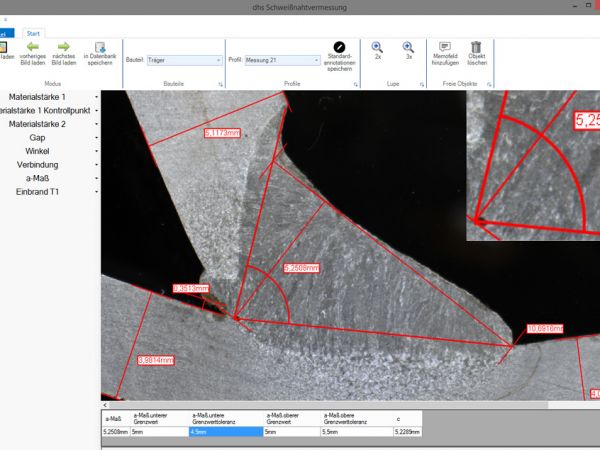
Task: Select the unterer Grenzwert 5mm cell
Action: coord(160,432)
